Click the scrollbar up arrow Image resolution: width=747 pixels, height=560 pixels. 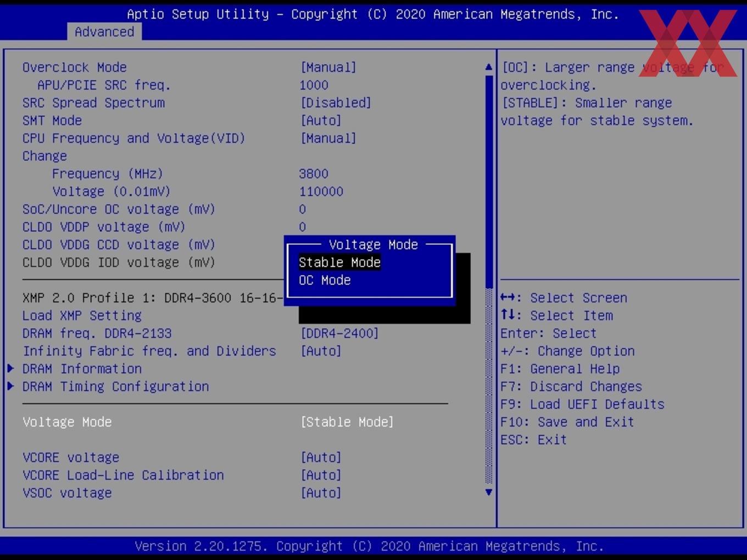pos(489,67)
